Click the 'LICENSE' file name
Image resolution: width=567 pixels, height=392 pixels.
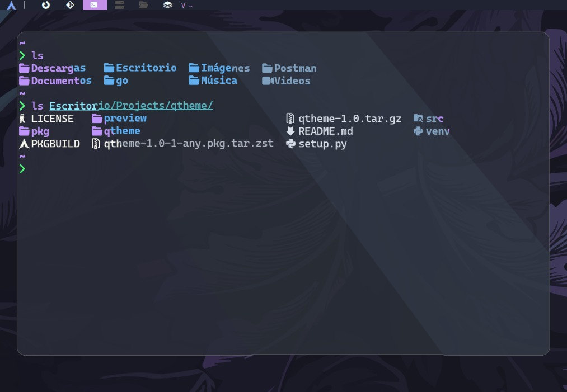point(53,119)
